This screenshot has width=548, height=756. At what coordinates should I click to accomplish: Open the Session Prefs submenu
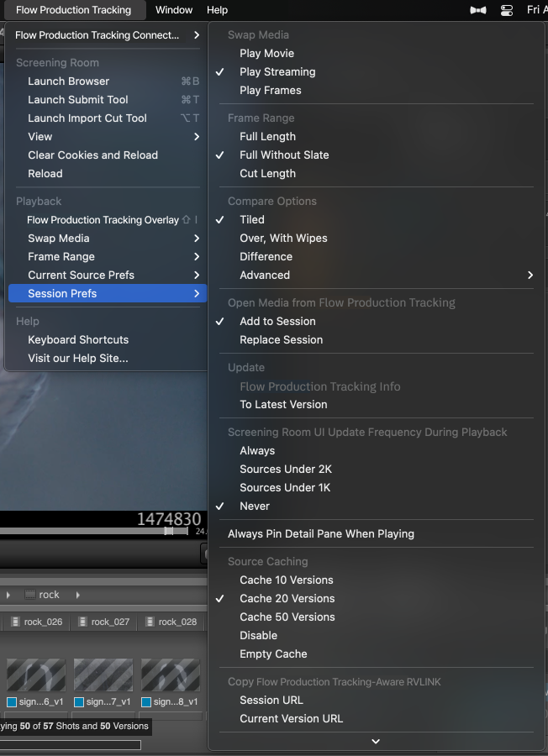(107, 293)
